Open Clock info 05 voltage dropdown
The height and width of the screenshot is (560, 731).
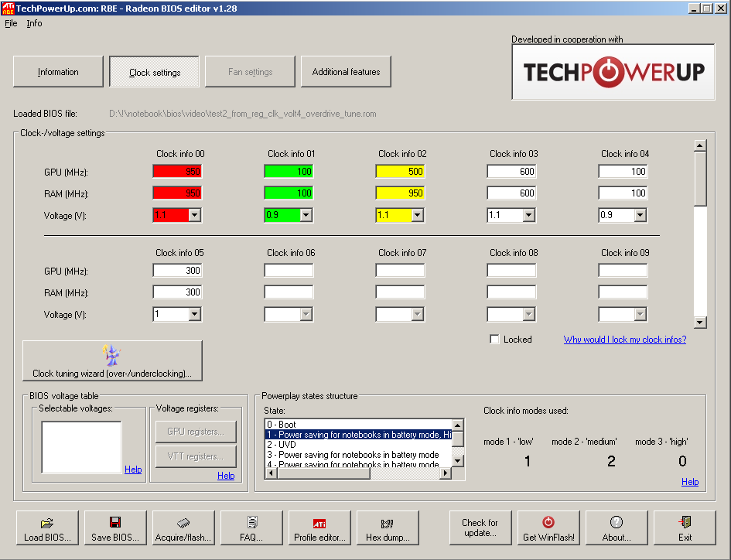195,314
